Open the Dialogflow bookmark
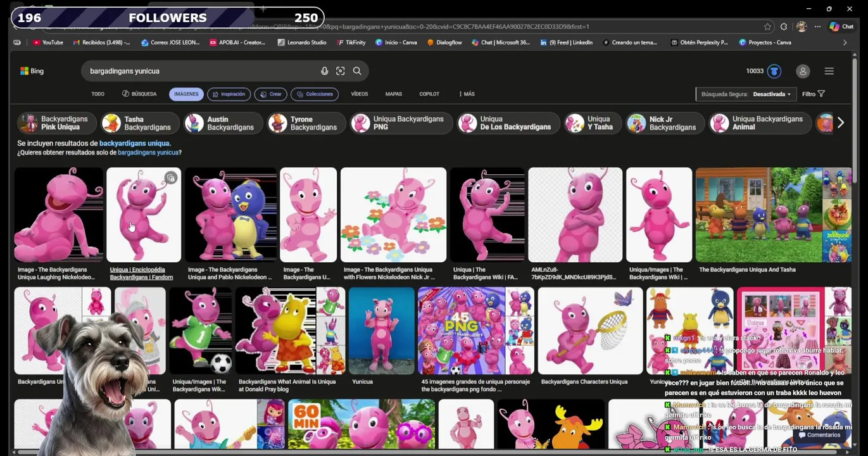Image resolution: width=868 pixels, height=456 pixels. point(444,42)
